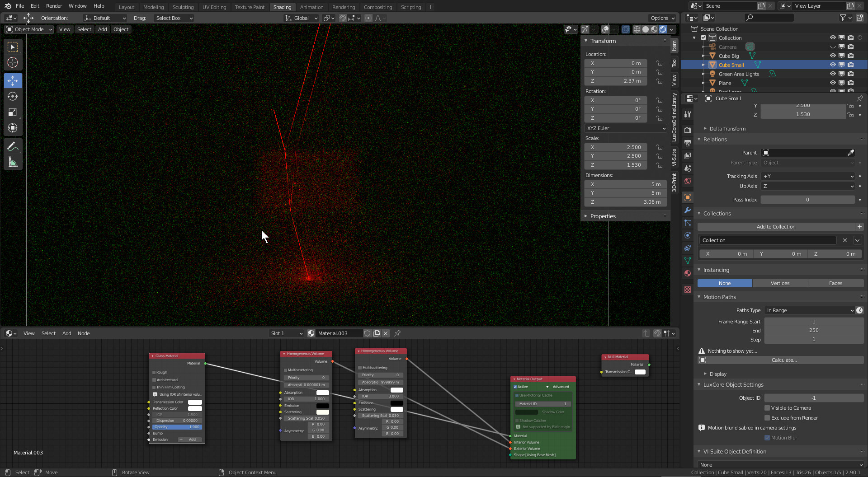Activate the Scale tool
Screen dimensions: 868x477
[x=13, y=112]
